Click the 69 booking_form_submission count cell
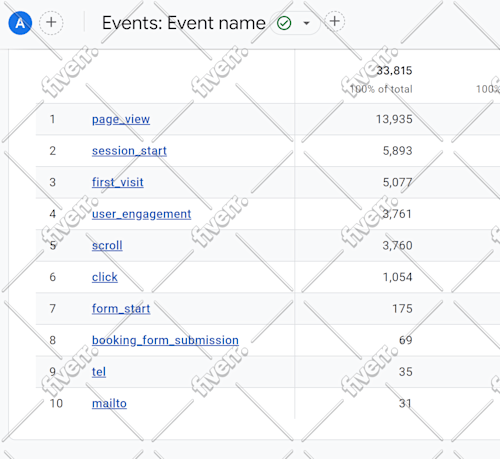 pyautogui.click(x=406, y=340)
